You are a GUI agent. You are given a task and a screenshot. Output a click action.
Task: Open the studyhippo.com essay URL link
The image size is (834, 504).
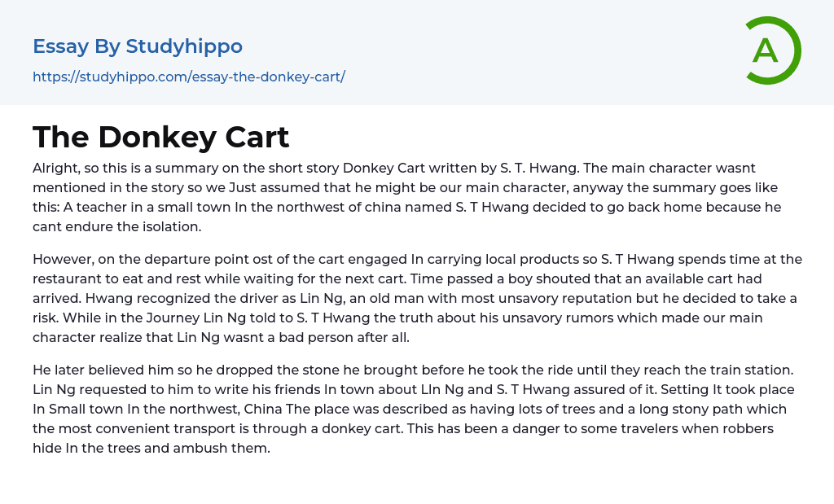pyautogui.click(x=189, y=77)
